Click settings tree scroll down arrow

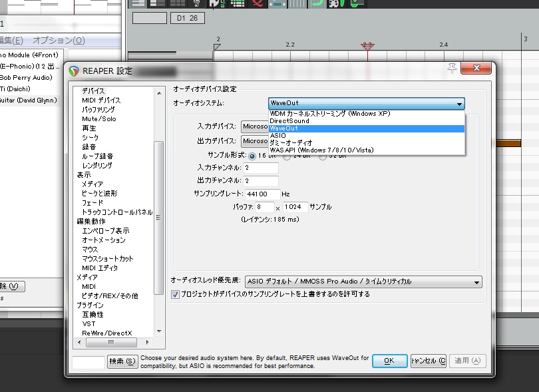point(159,331)
